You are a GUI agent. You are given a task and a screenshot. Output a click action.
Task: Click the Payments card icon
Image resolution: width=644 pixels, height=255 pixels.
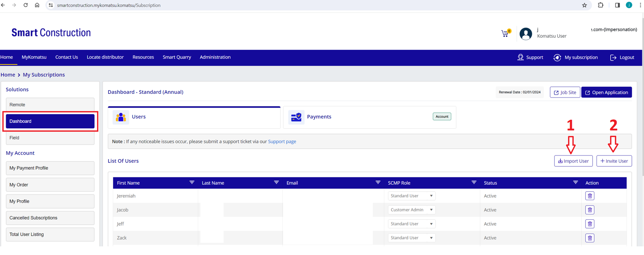pos(296,117)
